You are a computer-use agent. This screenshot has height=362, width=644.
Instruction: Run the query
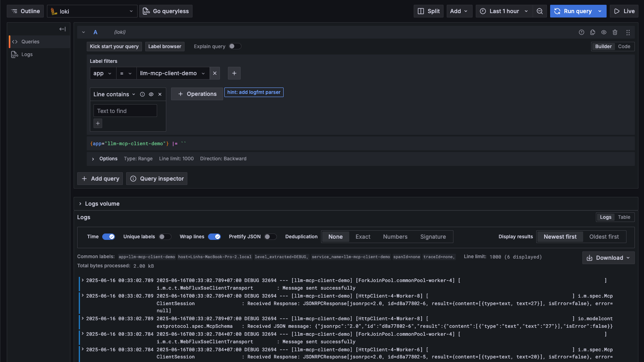coord(573,11)
